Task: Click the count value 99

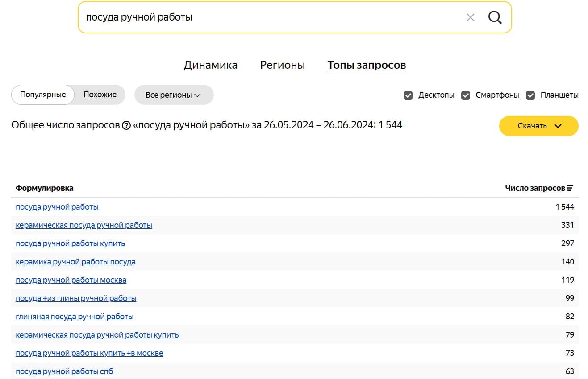Action: (x=570, y=298)
